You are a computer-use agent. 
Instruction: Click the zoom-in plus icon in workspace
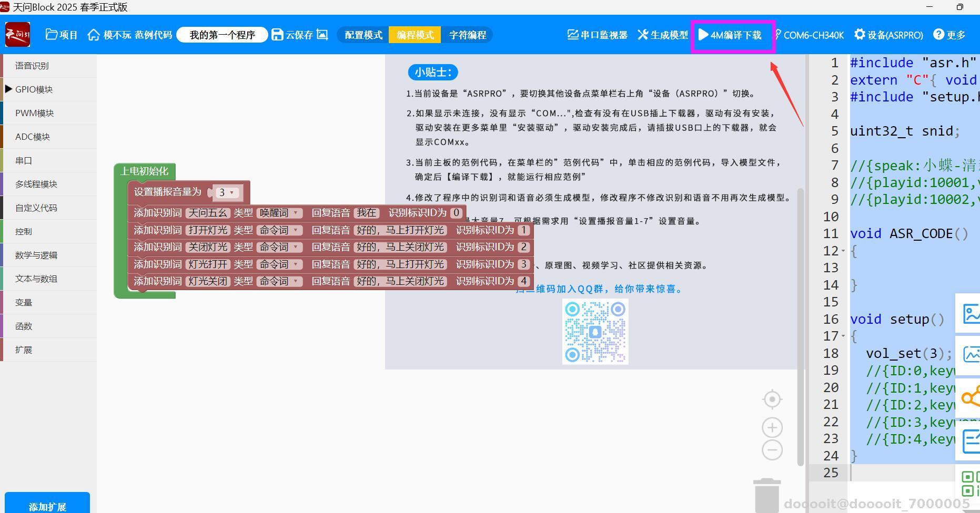pos(772,427)
